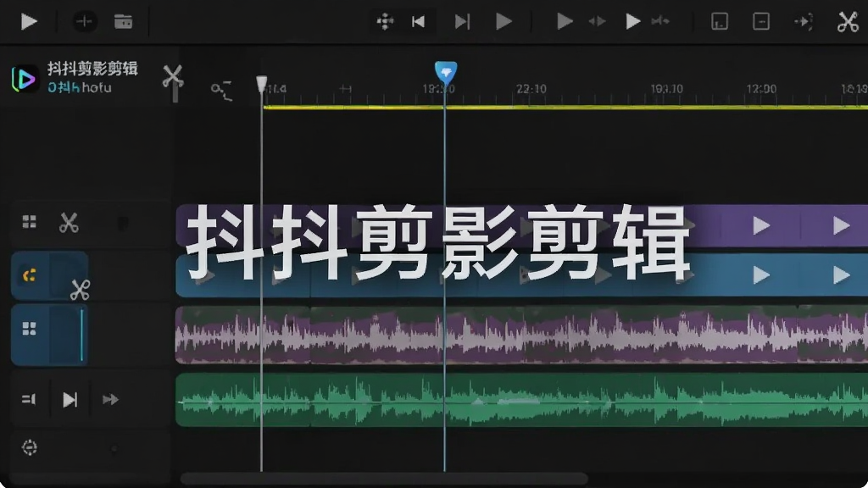Jump to end with the skip-forward bar icon
This screenshot has height=488, width=868.
pos(462,21)
